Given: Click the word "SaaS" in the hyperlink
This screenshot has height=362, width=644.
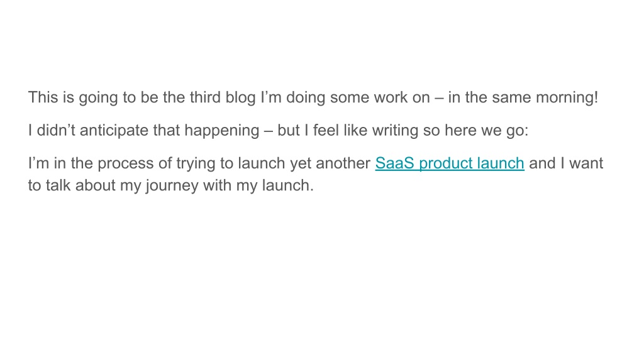Looking at the screenshot, I should click(x=395, y=163).
